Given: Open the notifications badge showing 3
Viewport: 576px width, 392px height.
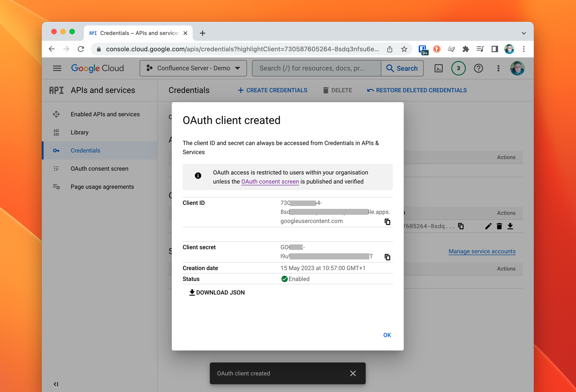Looking at the screenshot, I should click(x=458, y=68).
